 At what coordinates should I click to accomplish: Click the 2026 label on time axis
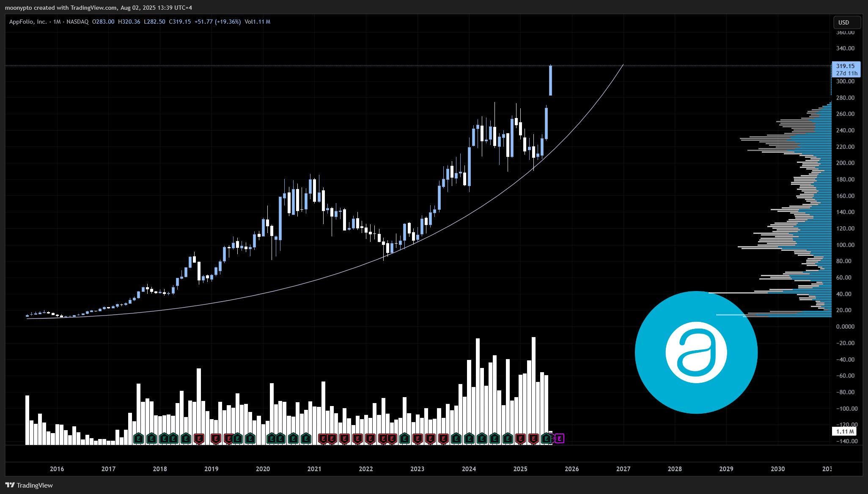click(572, 469)
